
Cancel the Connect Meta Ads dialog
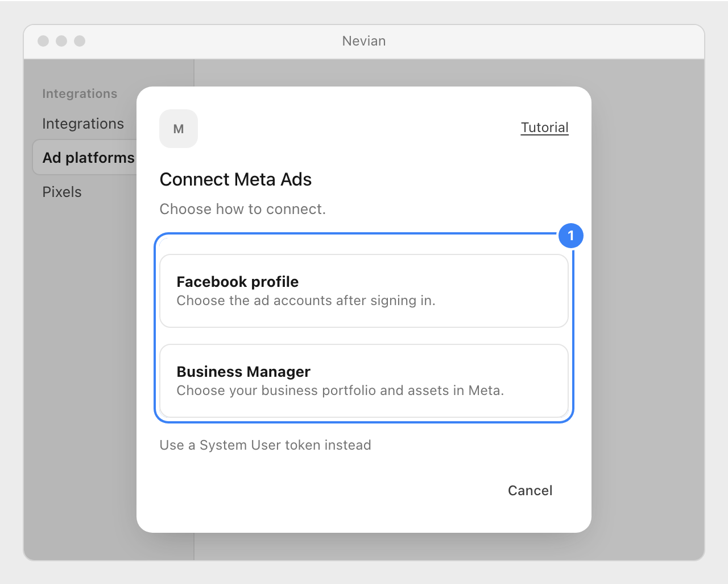pos(530,491)
